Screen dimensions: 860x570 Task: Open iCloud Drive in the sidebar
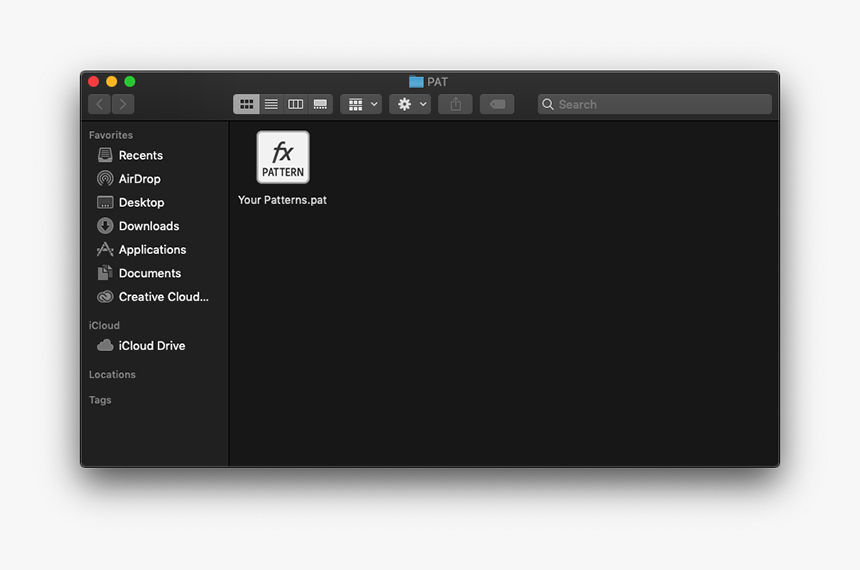tap(154, 346)
